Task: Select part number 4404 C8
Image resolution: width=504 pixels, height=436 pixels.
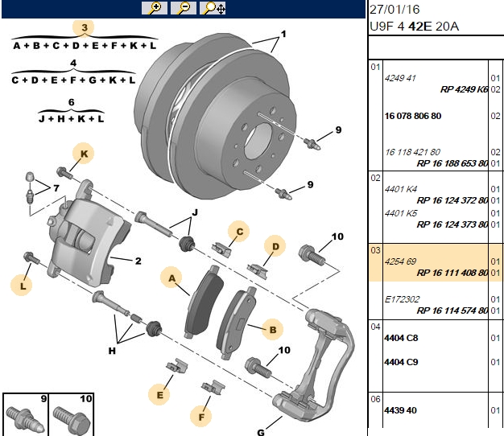Action: coord(401,338)
